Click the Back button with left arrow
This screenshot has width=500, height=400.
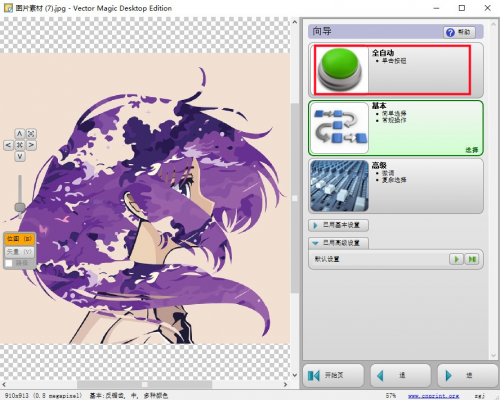(x=401, y=376)
